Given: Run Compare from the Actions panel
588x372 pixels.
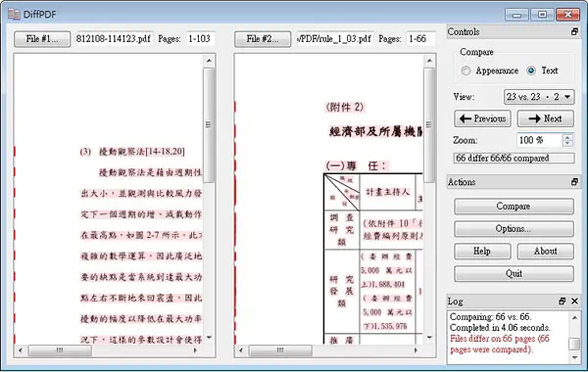Looking at the screenshot, I should pyautogui.click(x=514, y=207).
